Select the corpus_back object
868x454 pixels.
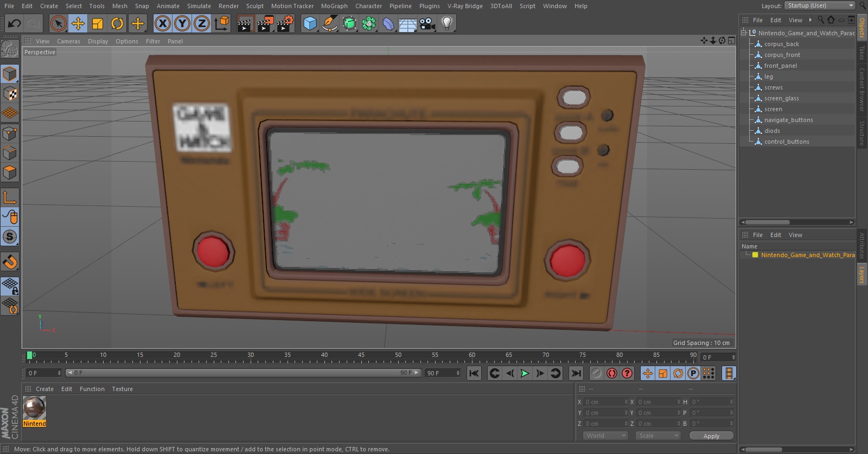coord(781,44)
